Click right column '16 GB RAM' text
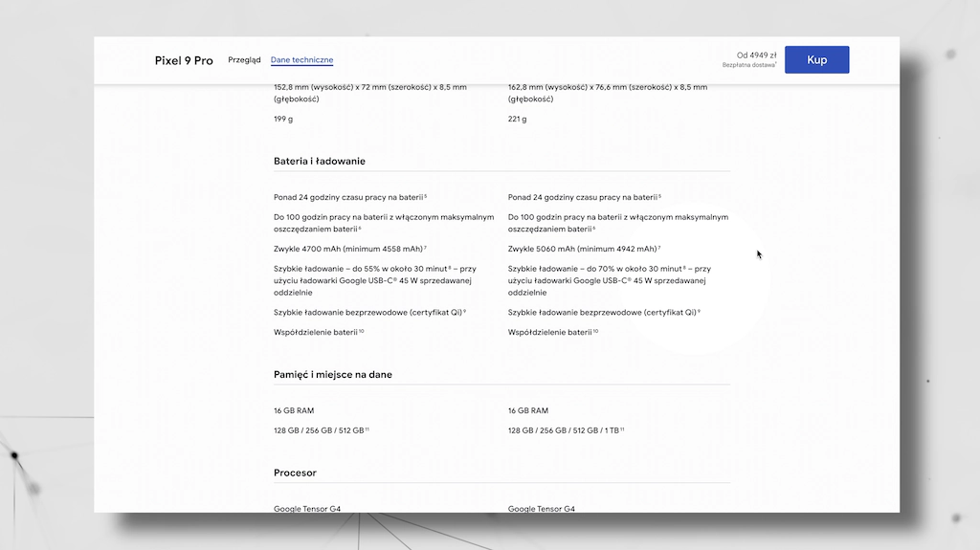The width and height of the screenshot is (980, 550). tap(528, 410)
